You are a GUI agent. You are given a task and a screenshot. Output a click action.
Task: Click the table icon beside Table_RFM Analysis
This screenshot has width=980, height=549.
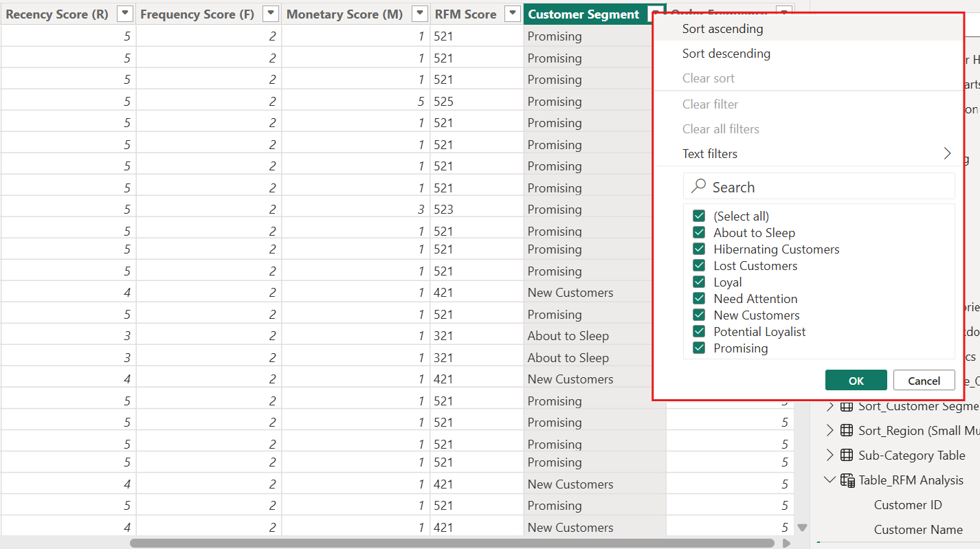847,480
